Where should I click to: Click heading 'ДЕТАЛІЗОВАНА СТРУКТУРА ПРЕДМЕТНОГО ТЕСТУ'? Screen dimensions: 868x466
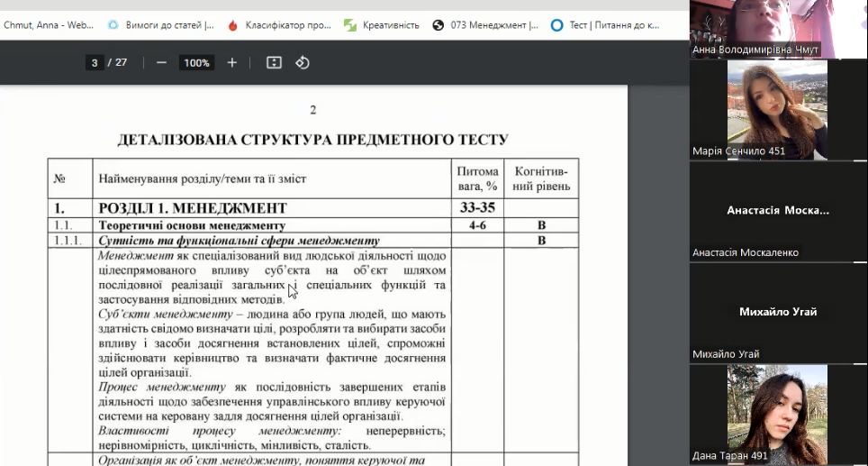click(x=312, y=140)
